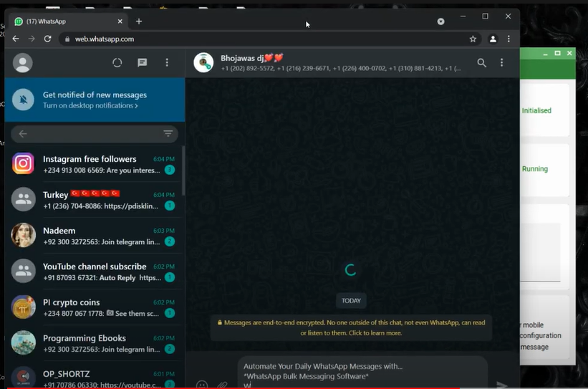Click Turn on desktop notifications link
The height and width of the screenshot is (389, 588).
(90, 106)
